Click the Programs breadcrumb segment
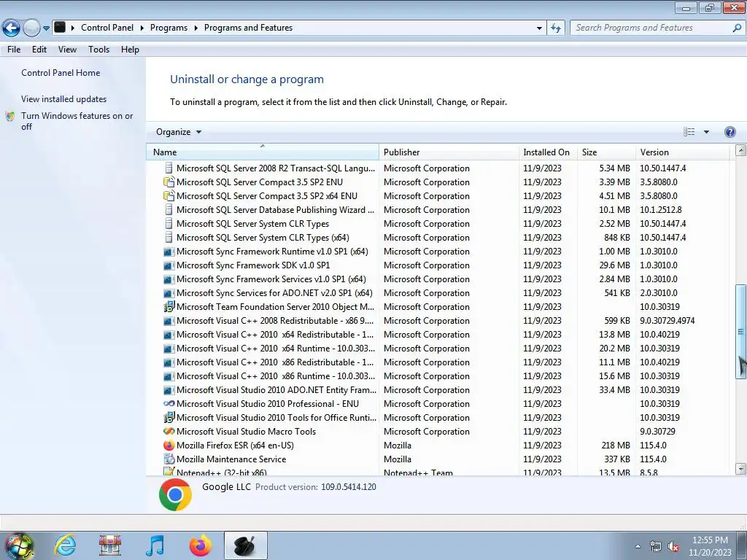The height and width of the screenshot is (560, 747). pos(169,28)
